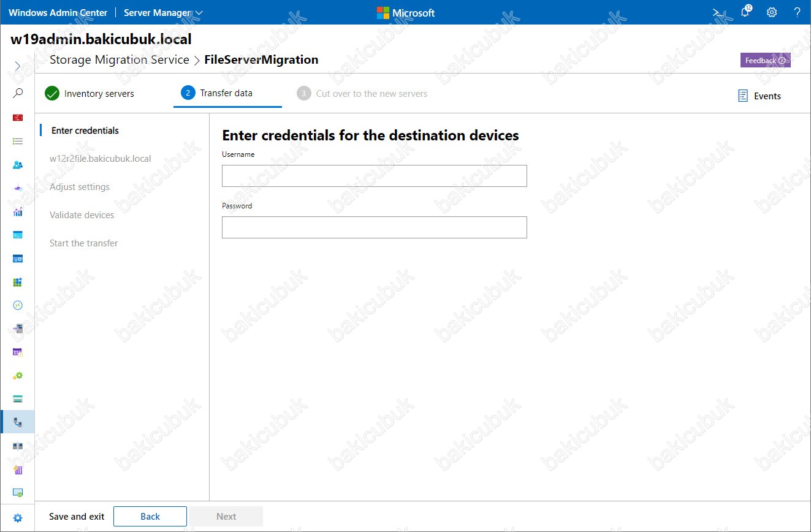Open the Firewall tool icon
Screen dimensions: 811x532
tap(18, 118)
